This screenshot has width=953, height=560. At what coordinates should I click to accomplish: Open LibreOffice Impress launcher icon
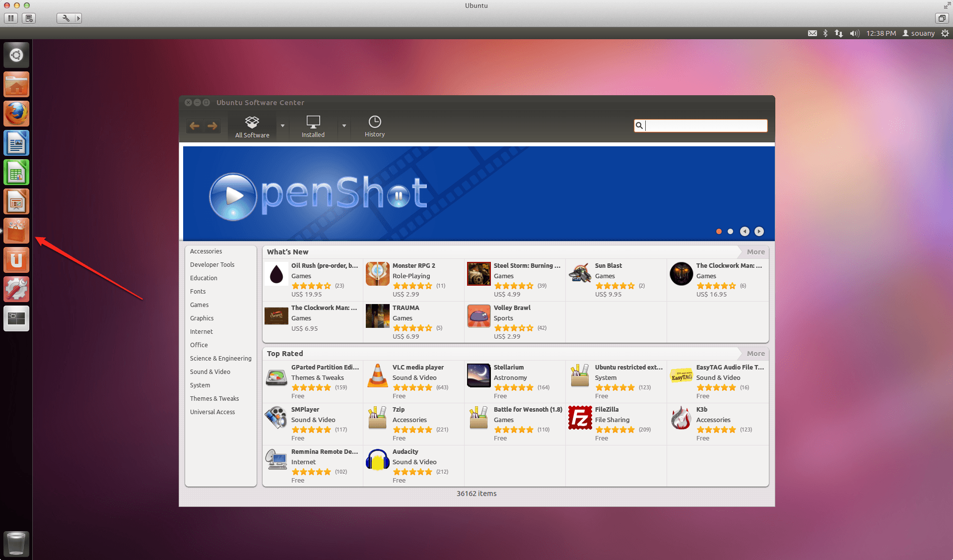[x=16, y=201]
